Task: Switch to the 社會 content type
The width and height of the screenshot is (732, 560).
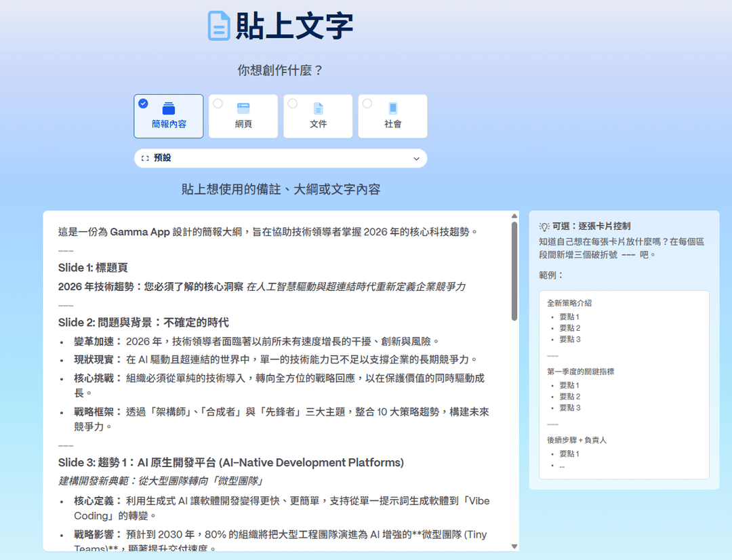Action: point(392,116)
